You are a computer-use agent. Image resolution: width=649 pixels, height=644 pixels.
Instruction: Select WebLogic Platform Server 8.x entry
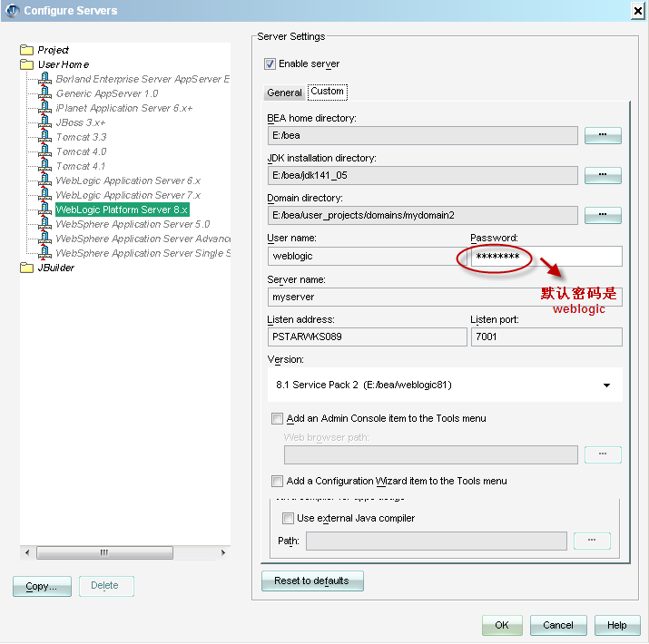click(123, 210)
